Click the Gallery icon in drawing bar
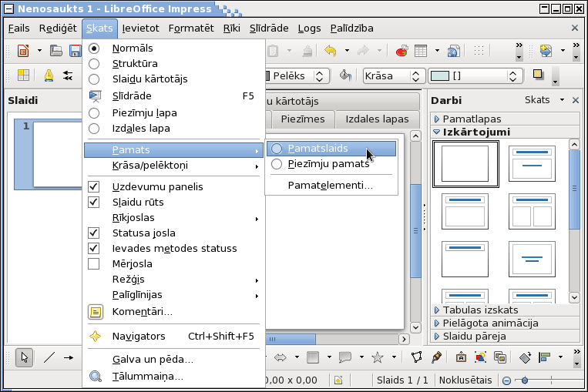This screenshot has width=588, height=392. pos(500,357)
